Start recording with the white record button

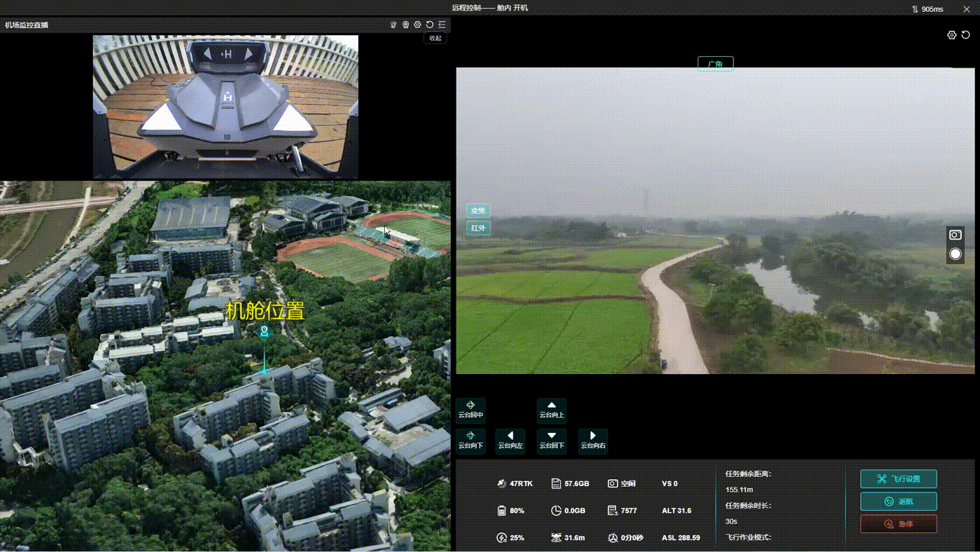point(955,254)
